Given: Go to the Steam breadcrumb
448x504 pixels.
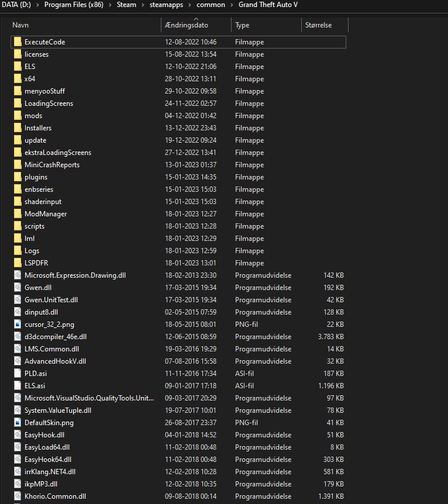Looking at the screenshot, I should tap(126, 5).
